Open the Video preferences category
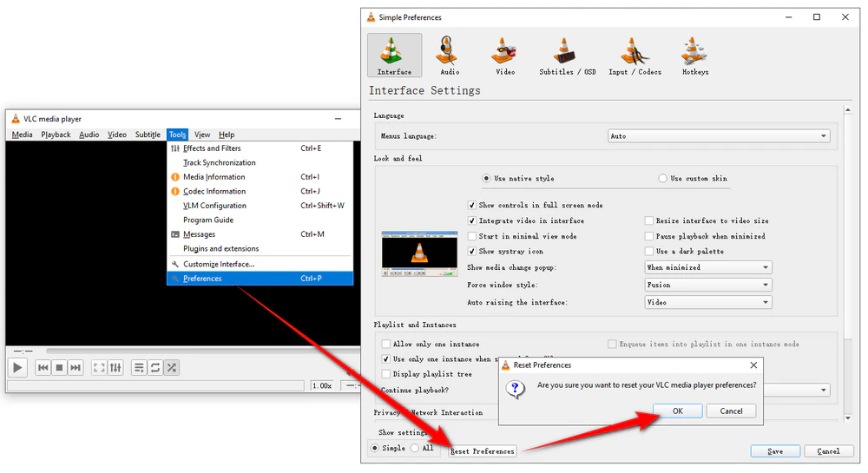Image resolution: width=868 pixels, height=473 pixels. (x=505, y=55)
